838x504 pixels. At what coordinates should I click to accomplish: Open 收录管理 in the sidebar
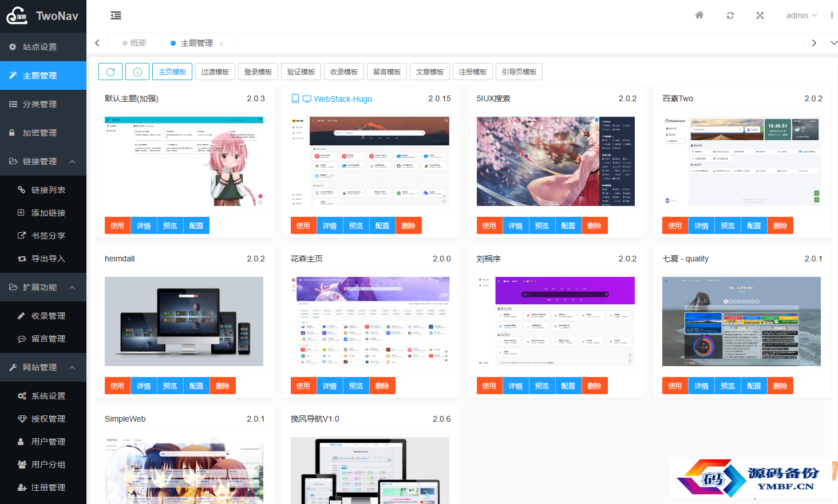point(43,316)
